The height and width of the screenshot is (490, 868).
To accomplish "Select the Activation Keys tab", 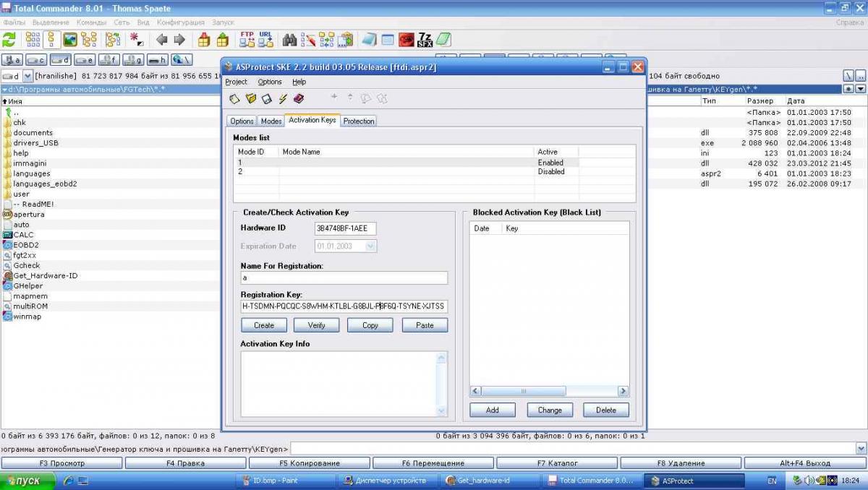I will click(x=312, y=120).
